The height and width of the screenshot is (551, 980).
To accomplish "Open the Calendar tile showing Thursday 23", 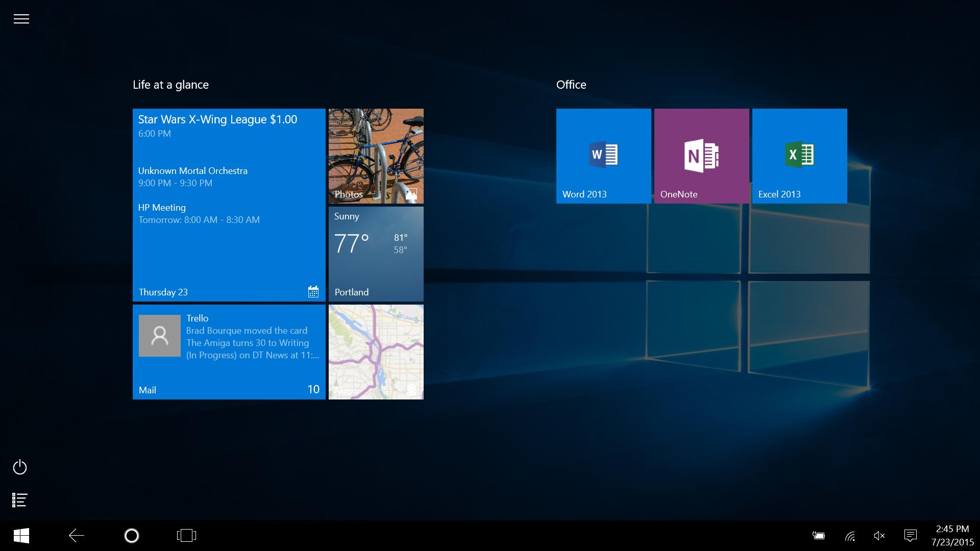I will (x=229, y=205).
